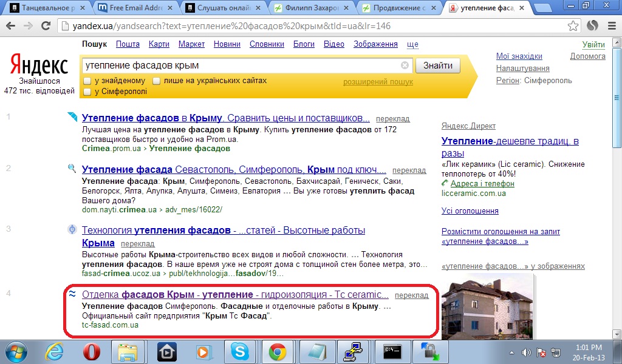This screenshot has width=622, height=364.
Task: Open the house-icon media app in the taskbar
Action: click(x=166, y=352)
